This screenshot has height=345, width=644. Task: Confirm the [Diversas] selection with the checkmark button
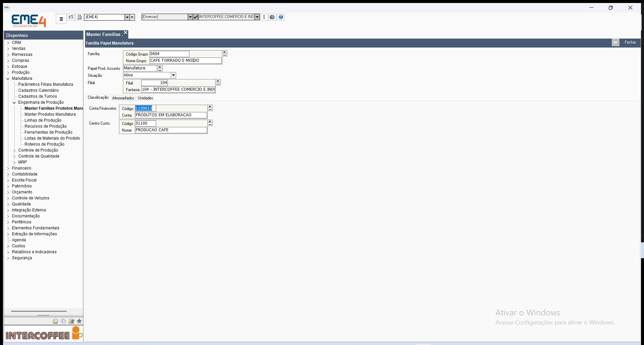pyautogui.click(x=195, y=17)
